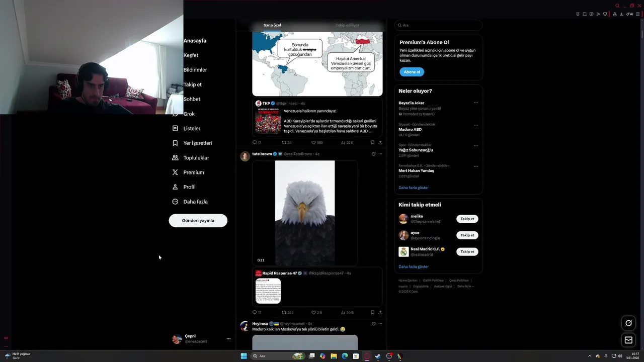644x362 pixels.
Task: Open options for Mert Hakan Yandaş trend
Action: [476, 166]
